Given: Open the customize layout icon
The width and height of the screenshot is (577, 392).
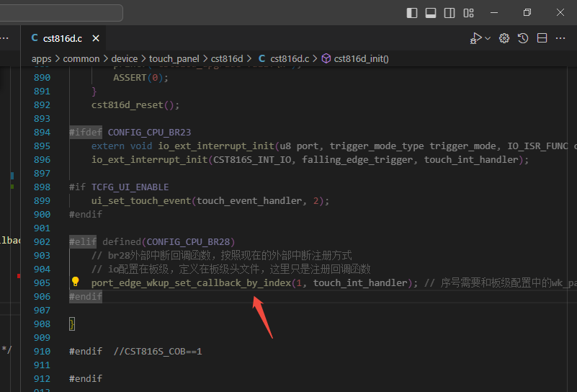Looking at the screenshot, I should tap(468, 13).
